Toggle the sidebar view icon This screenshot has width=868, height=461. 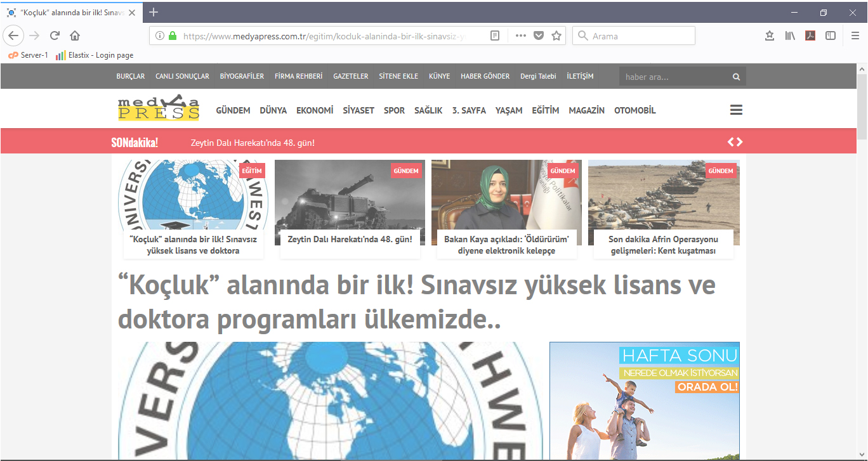(x=831, y=36)
